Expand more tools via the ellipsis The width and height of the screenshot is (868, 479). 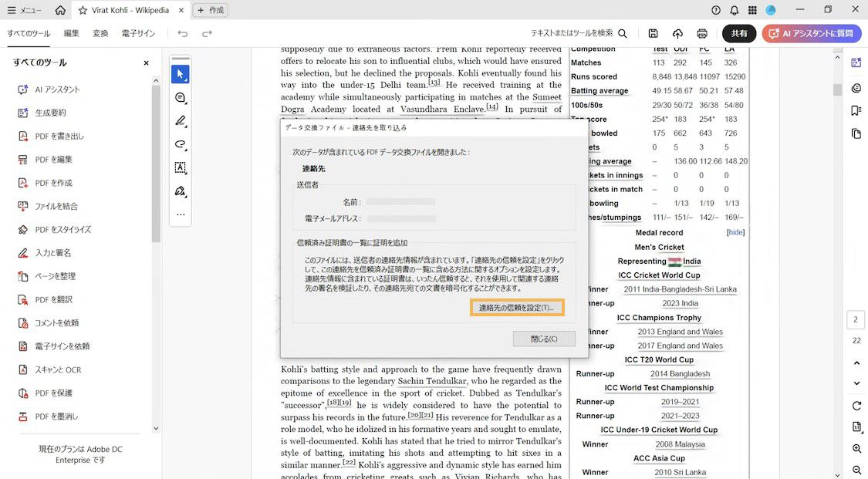(180, 214)
